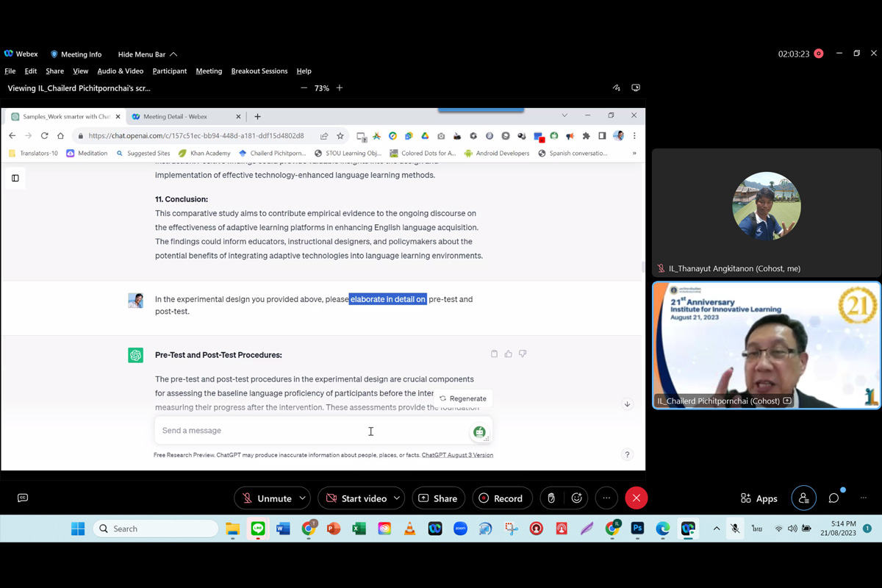
Task: Expand video options arrow beside Start video
Action: pyautogui.click(x=397, y=498)
